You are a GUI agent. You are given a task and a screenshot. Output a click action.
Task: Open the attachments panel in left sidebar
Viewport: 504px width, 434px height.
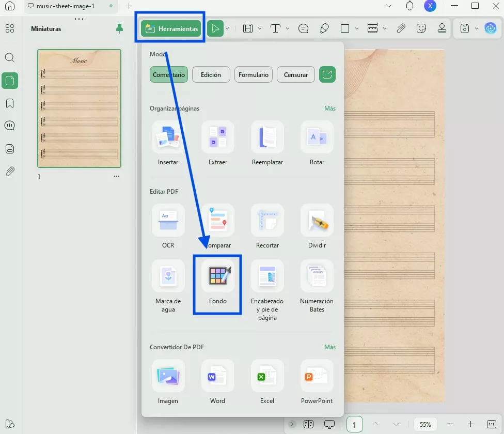coord(10,172)
